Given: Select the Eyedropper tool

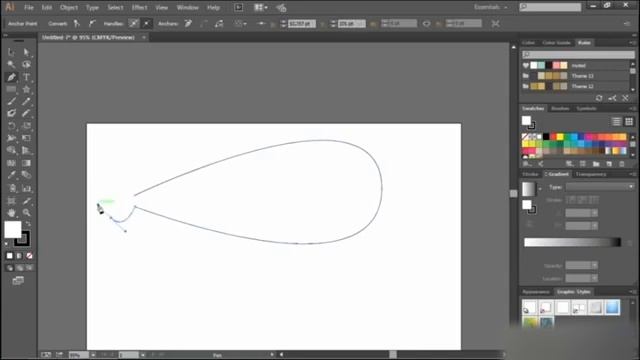Looking at the screenshot, I should click(11, 176).
